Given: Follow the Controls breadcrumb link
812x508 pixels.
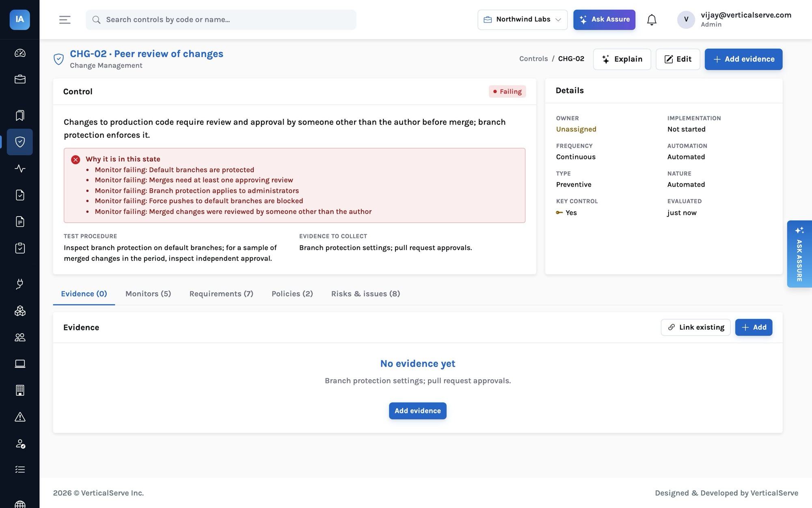Looking at the screenshot, I should (x=533, y=59).
